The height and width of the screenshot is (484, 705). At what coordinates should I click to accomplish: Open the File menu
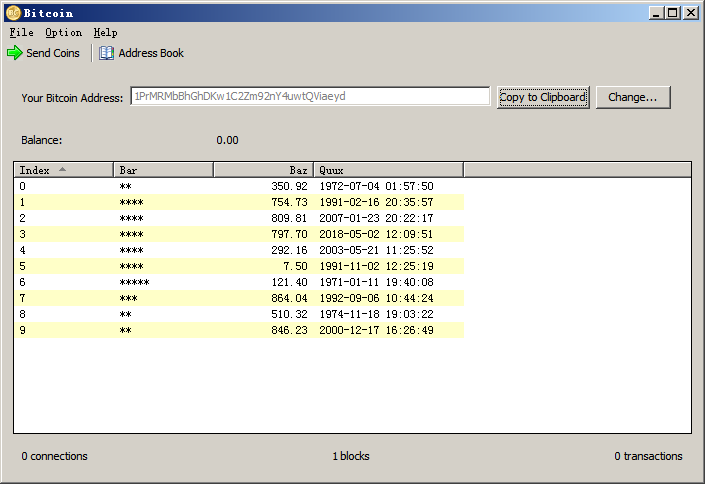click(x=22, y=32)
